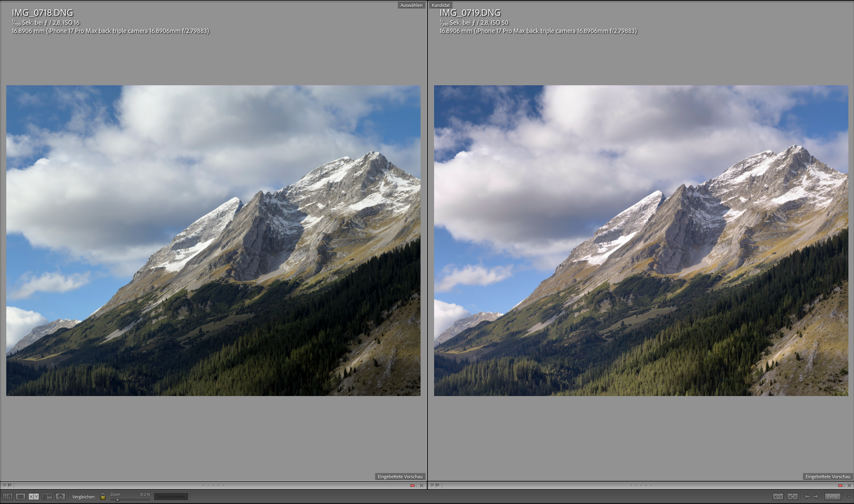Set red color label on left photo
854x504 pixels.
point(412,485)
